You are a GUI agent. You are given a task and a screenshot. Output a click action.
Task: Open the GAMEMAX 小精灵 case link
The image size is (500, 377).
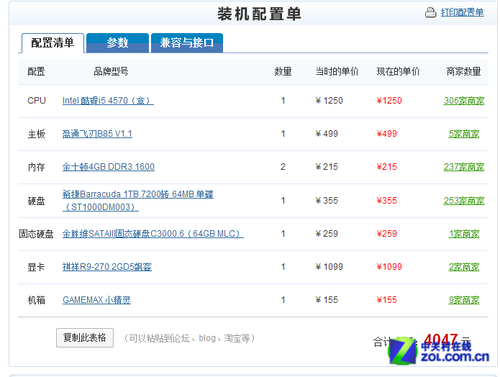click(x=97, y=300)
